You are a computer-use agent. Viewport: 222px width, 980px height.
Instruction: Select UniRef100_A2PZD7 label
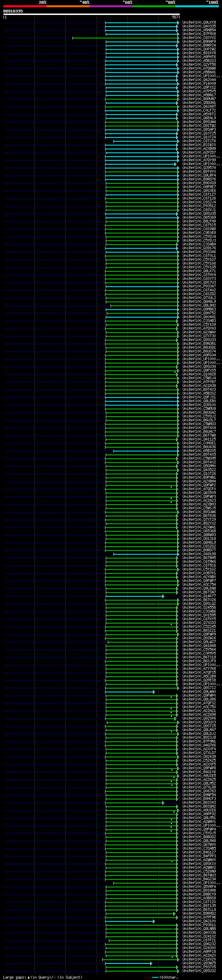click(199, 152)
